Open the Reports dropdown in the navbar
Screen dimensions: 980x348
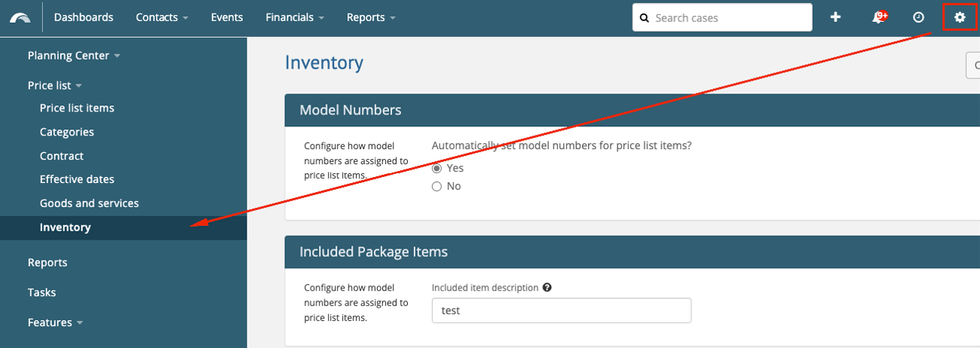coord(371,17)
